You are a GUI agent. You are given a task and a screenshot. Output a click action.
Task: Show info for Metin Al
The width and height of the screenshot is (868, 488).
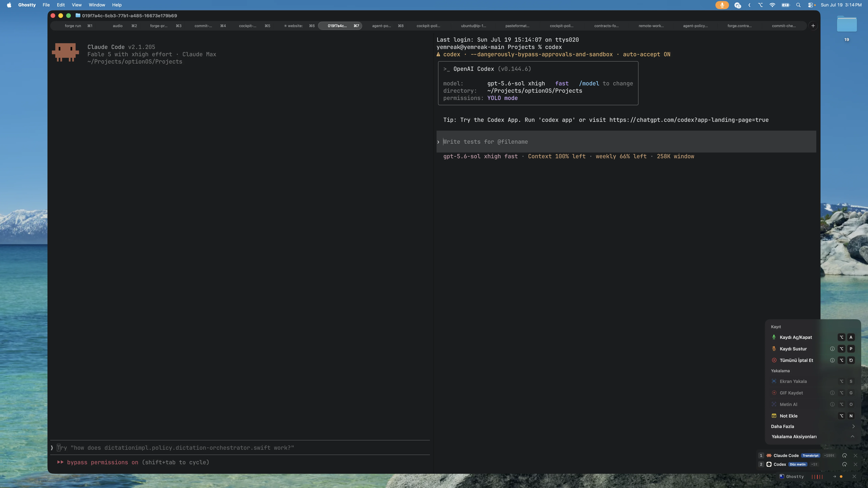click(832, 404)
